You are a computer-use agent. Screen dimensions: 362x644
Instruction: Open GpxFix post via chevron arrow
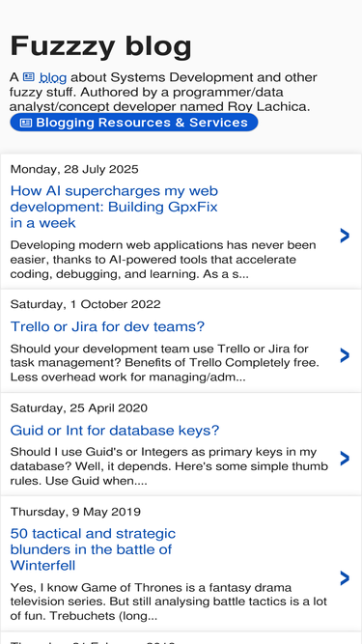coord(345,236)
